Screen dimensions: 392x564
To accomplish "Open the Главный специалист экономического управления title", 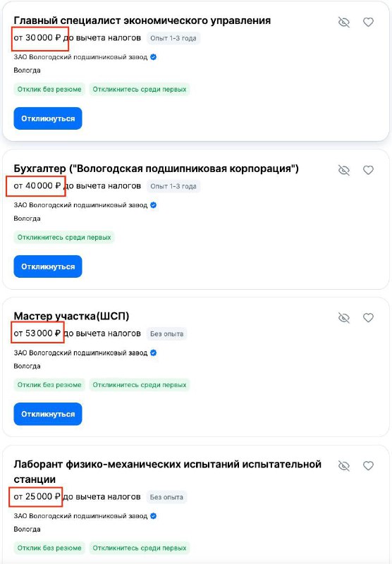I will (x=142, y=20).
